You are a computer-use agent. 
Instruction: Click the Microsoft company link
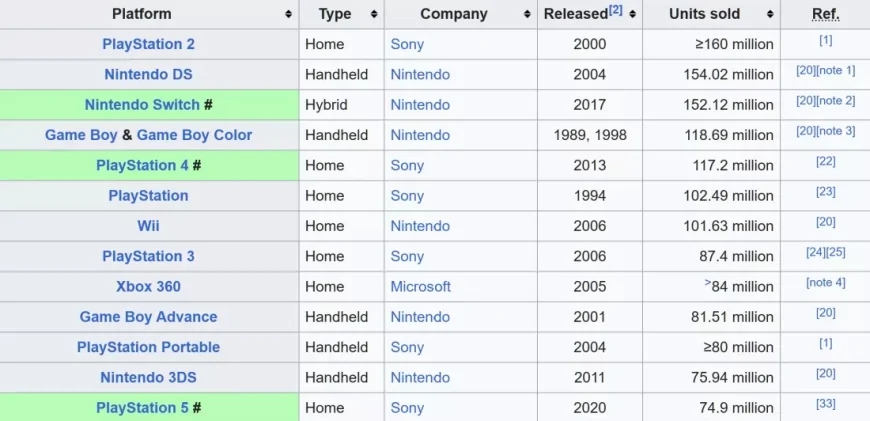click(x=420, y=286)
